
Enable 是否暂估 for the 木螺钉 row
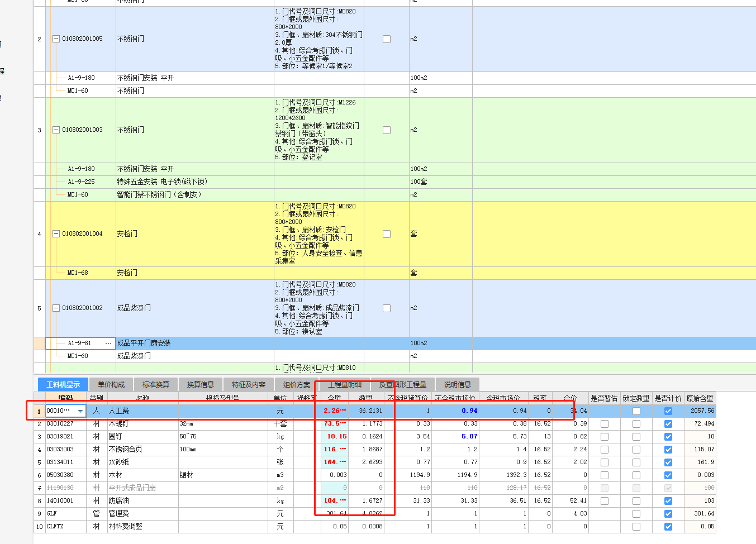[x=605, y=424]
